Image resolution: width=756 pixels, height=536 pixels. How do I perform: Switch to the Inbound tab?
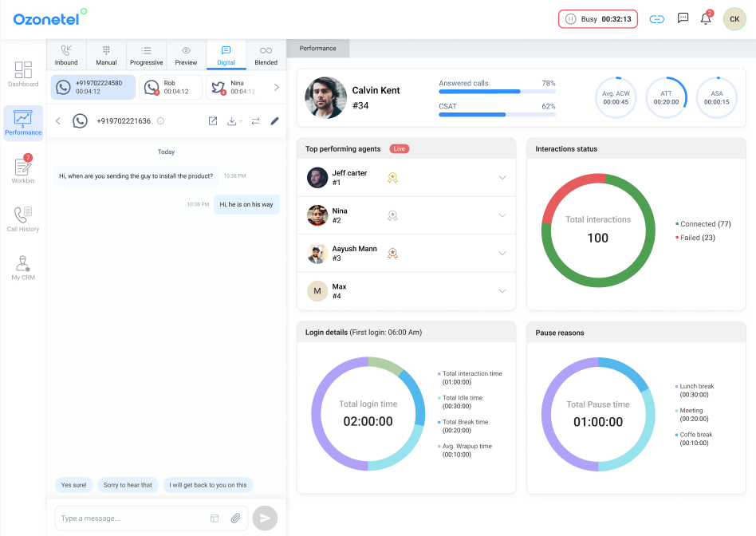(x=66, y=55)
